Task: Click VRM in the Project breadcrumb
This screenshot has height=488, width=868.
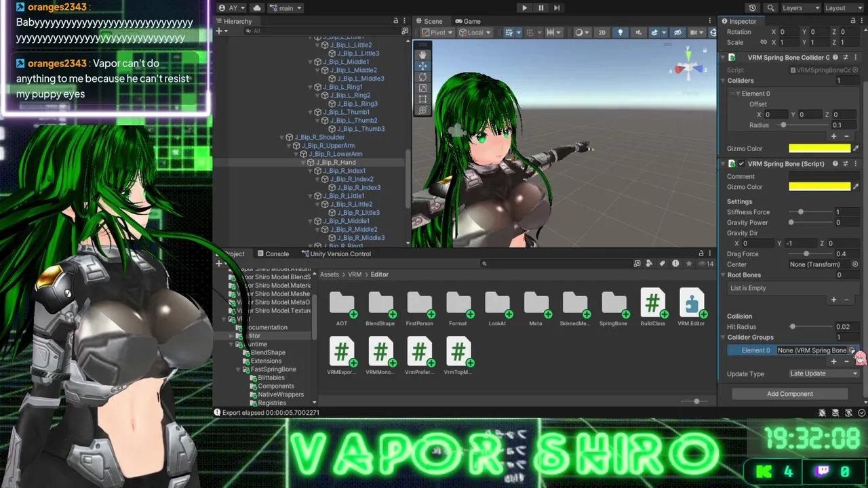Action: [355, 274]
